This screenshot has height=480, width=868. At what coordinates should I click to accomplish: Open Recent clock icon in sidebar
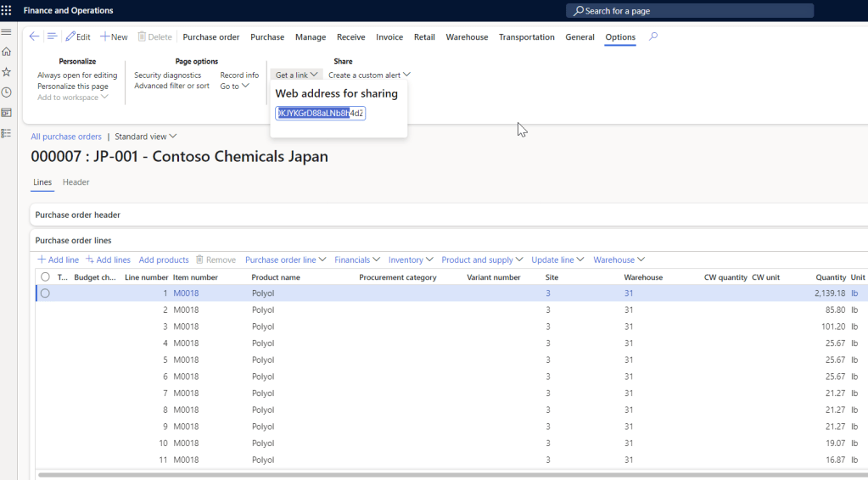7,92
